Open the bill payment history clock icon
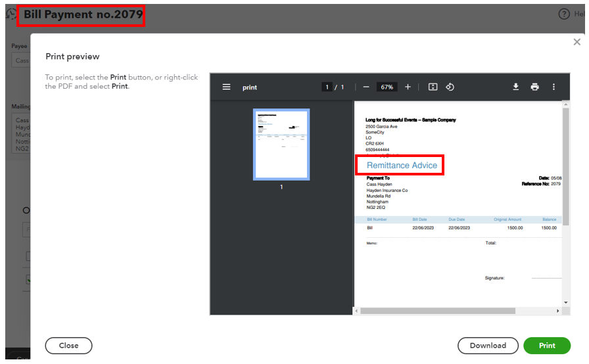 click(x=11, y=14)
